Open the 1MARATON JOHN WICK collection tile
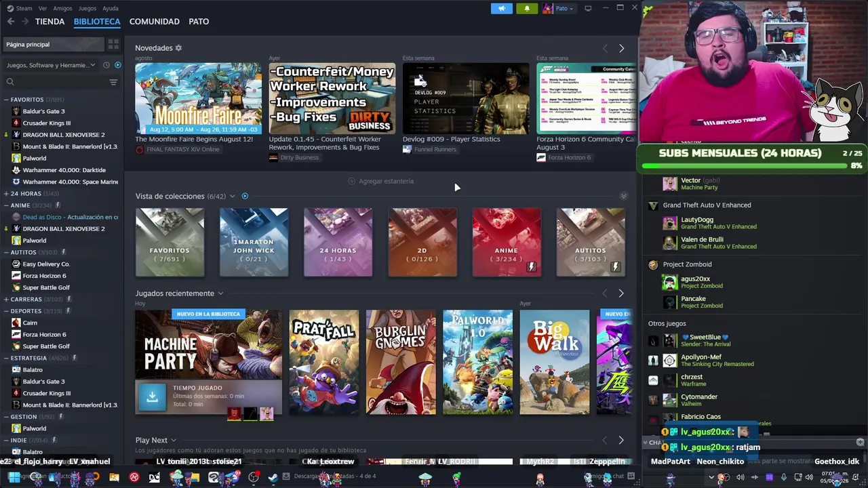 254,242
